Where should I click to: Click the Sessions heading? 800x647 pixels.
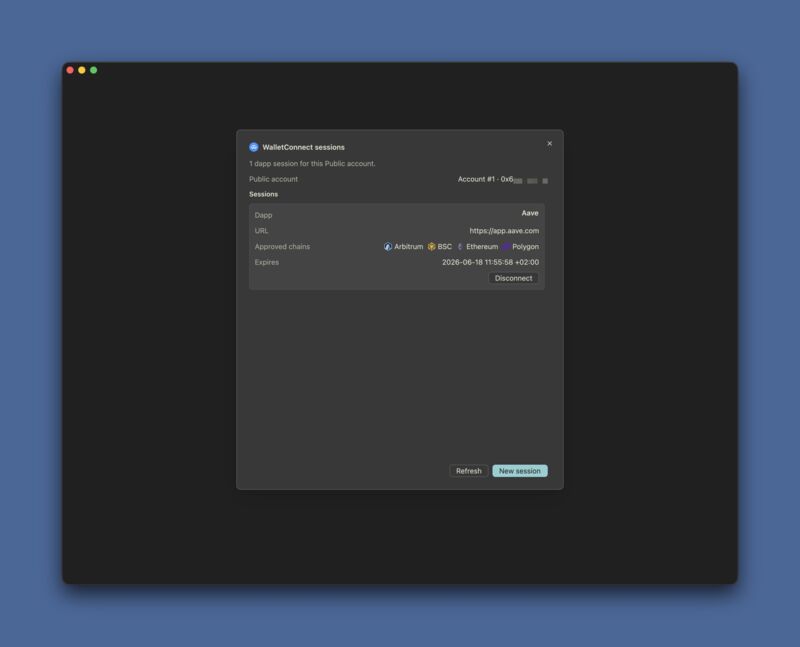263,194
